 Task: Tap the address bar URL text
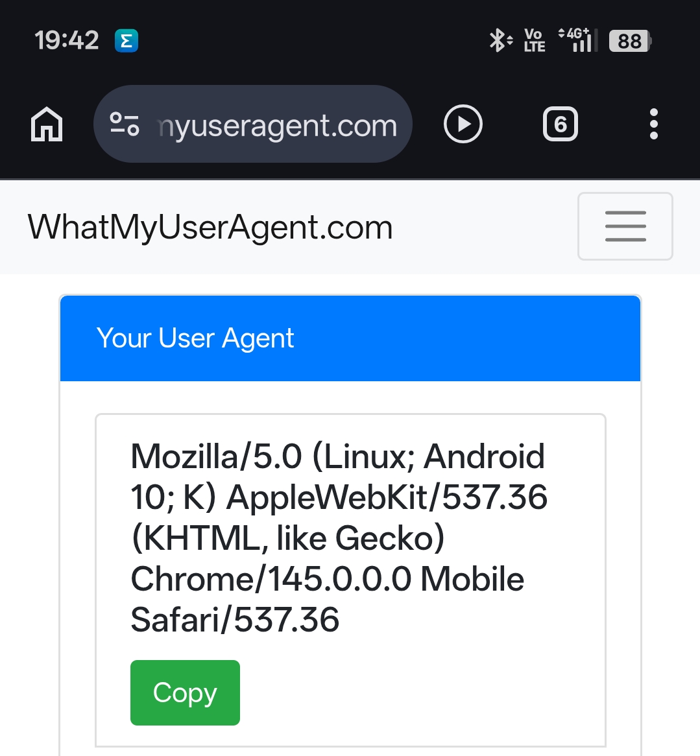click(278, 125)
